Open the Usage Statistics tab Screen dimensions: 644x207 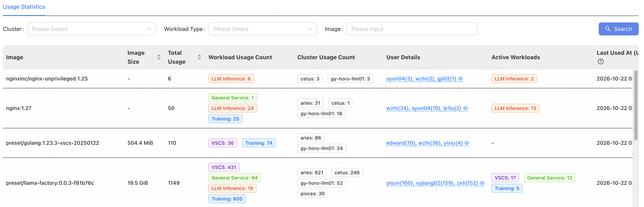(x=24, y=7)
